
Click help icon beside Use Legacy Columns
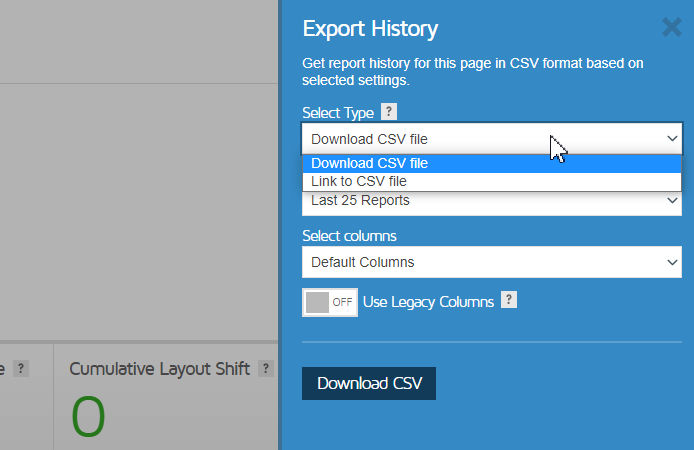tap(509, 300)
